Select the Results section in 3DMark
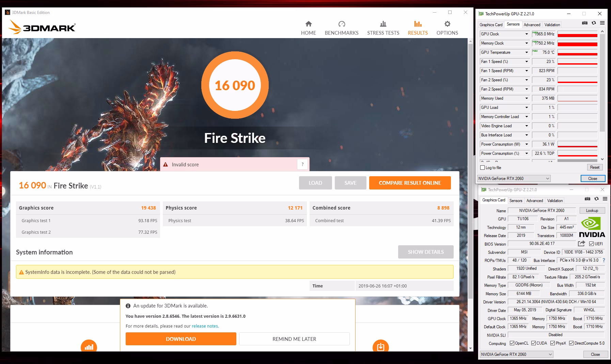The image size is (611, 364). pos(418,28)
